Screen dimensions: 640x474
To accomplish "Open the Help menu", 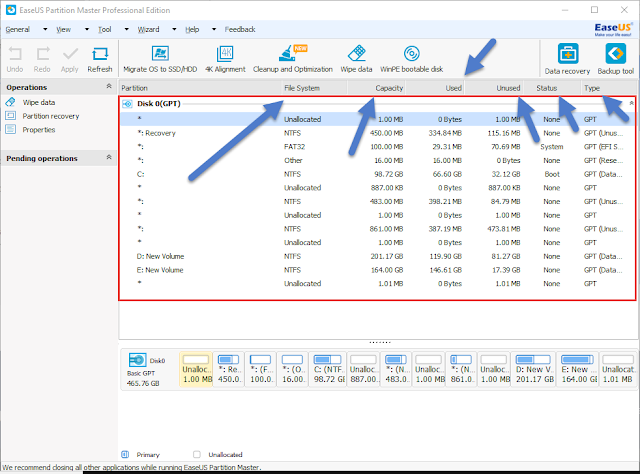I will 192,29.
